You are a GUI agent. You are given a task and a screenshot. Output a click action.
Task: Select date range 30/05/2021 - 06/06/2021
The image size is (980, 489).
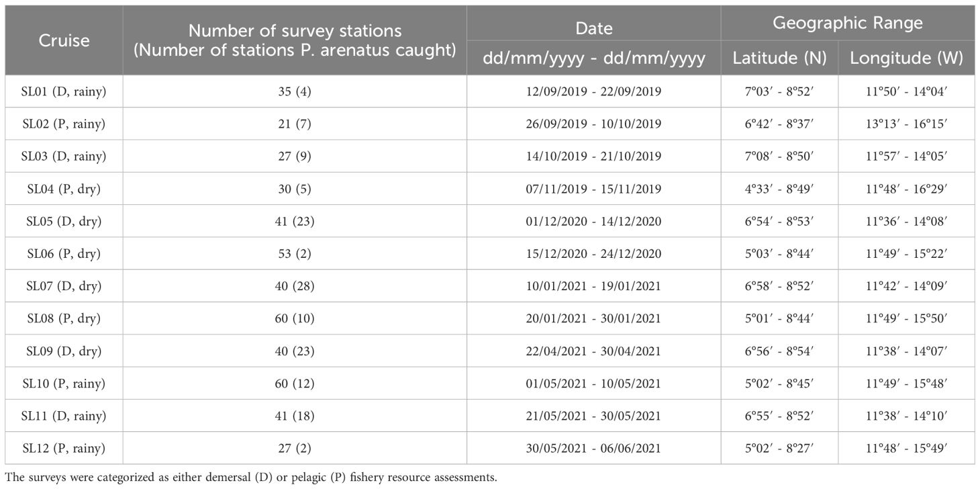point(594,447)
